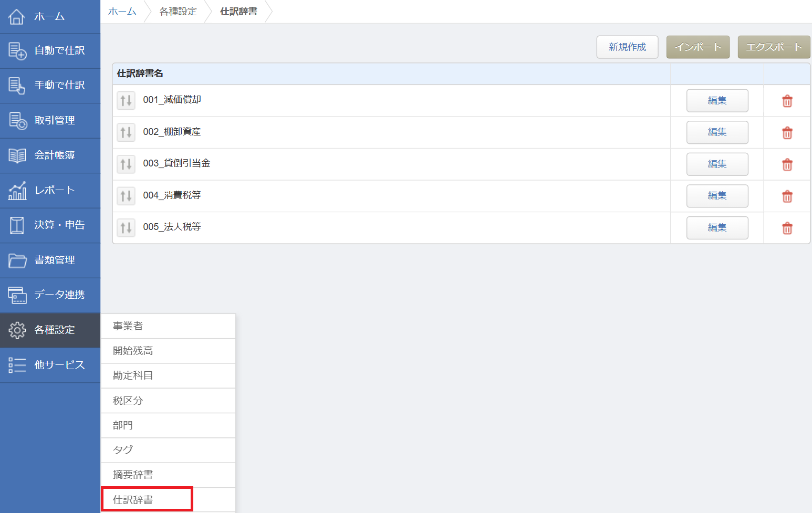Delete the 003_貸倒引当金 entry via trash icon

[x=787, y=164]
